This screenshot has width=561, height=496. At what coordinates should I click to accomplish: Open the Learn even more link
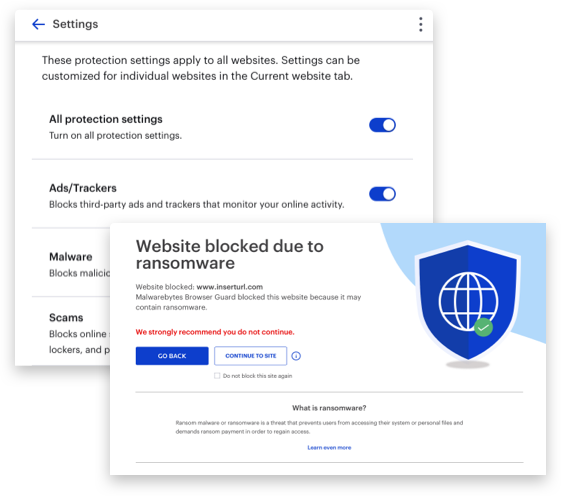click(x=329, y=448)
